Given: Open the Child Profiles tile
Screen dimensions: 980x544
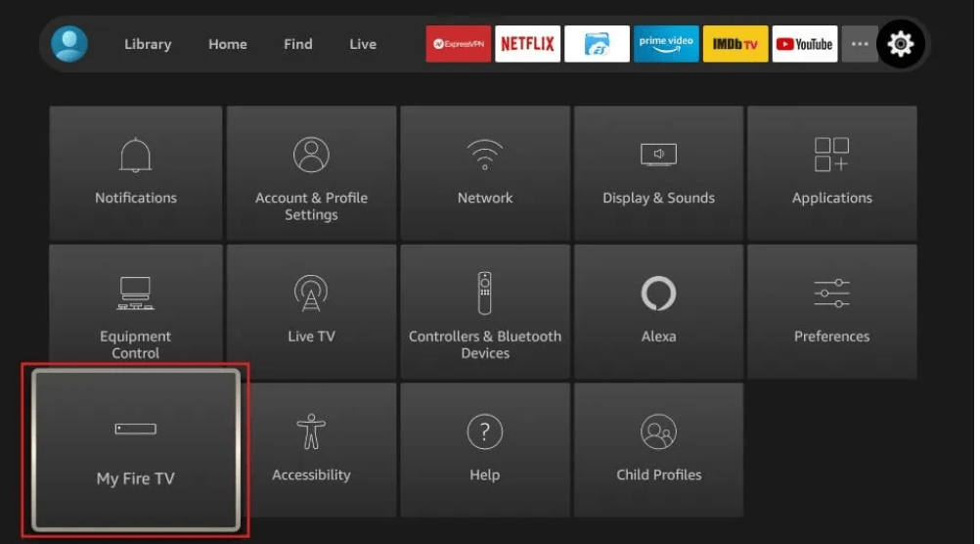Looking at the screenshot, I should click(x=658, y=450).
